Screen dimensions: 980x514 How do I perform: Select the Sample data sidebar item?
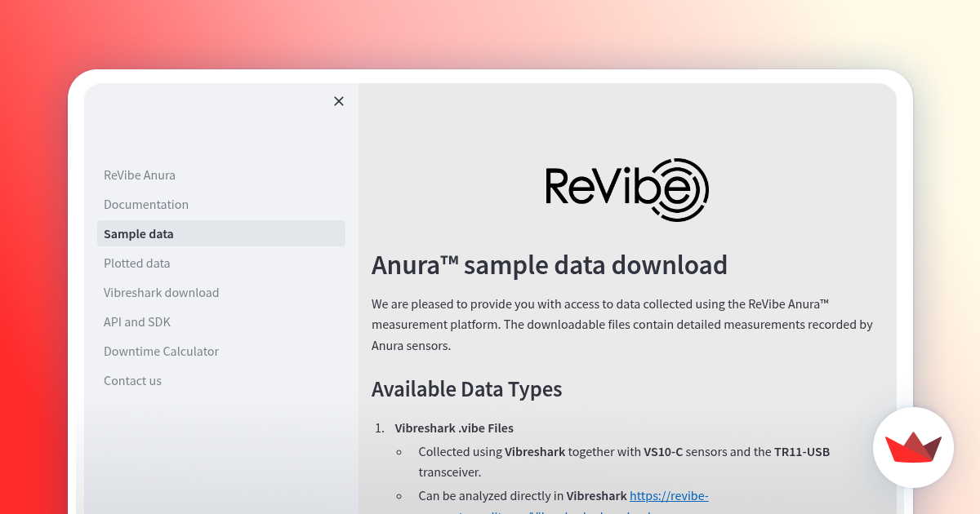[221, 234]
